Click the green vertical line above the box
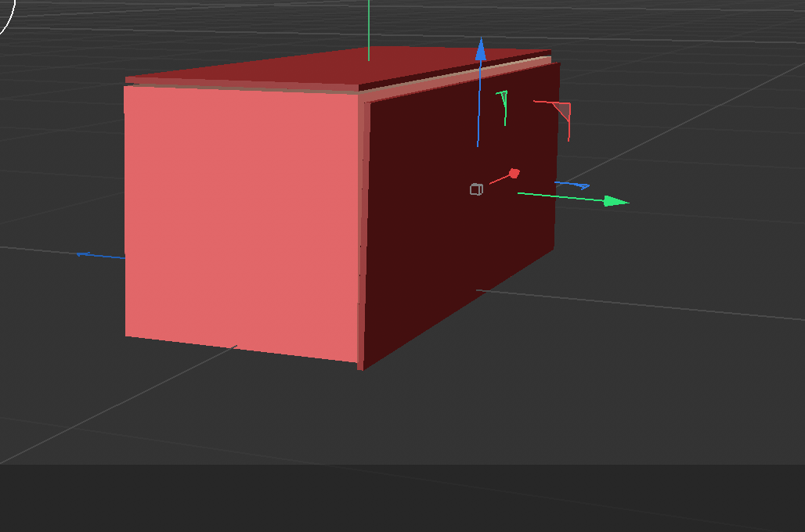Image resolution: width=805 pixels, height=532 pixels. (368, 31)
